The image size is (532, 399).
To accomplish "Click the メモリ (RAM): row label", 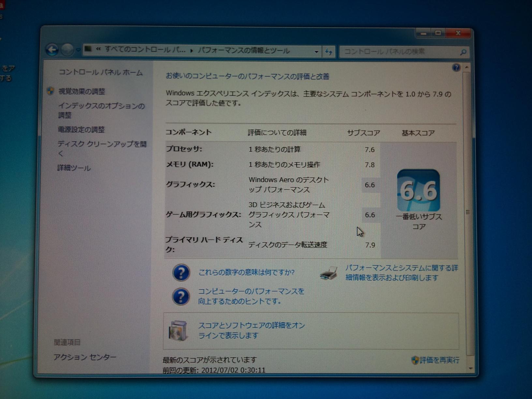I will coord(190,164).
